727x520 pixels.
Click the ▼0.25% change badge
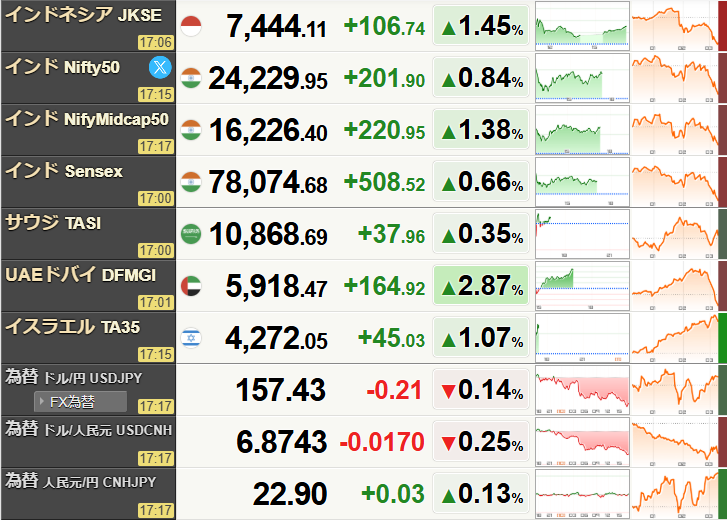point(481,441)
